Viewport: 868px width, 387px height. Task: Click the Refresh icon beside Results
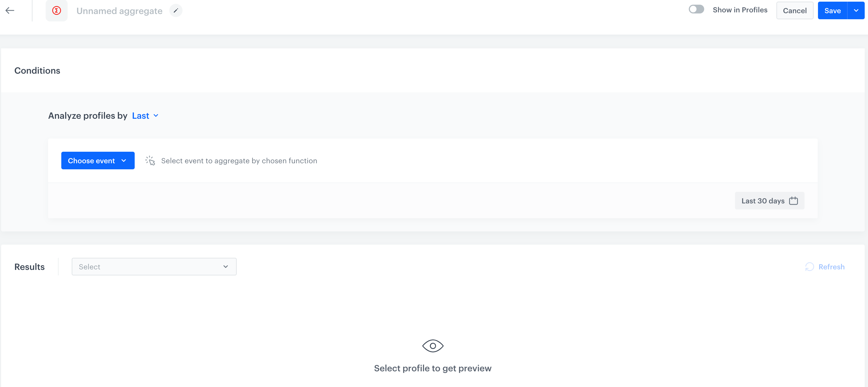810,267
